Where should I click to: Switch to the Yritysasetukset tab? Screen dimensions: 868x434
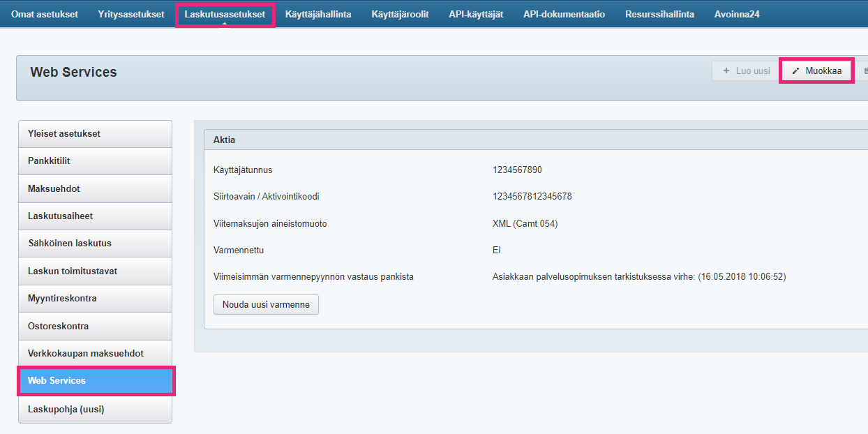131,15
